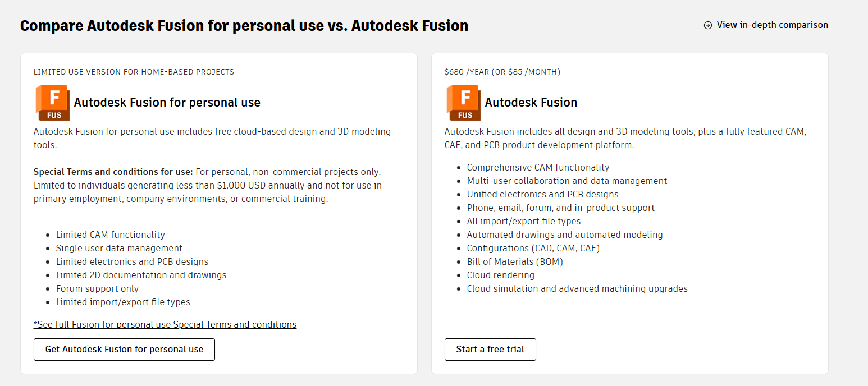
Task: Click the Compare Autodesk Fusion page title
Action: pos(244,26)
